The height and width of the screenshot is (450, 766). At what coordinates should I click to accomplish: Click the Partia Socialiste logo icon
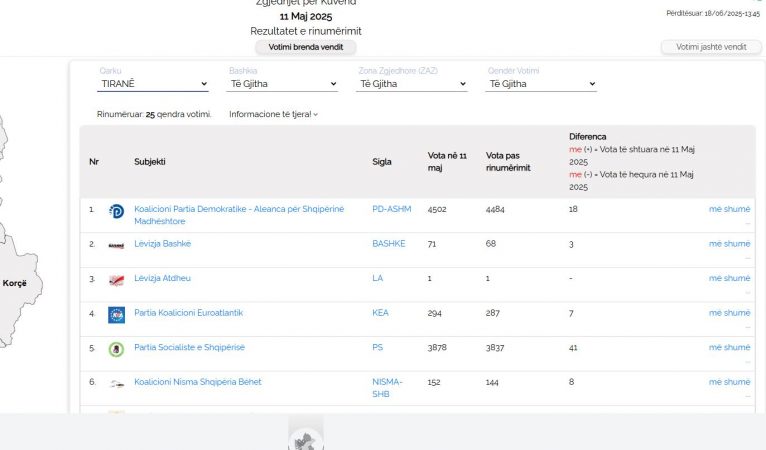coord(116,349)
